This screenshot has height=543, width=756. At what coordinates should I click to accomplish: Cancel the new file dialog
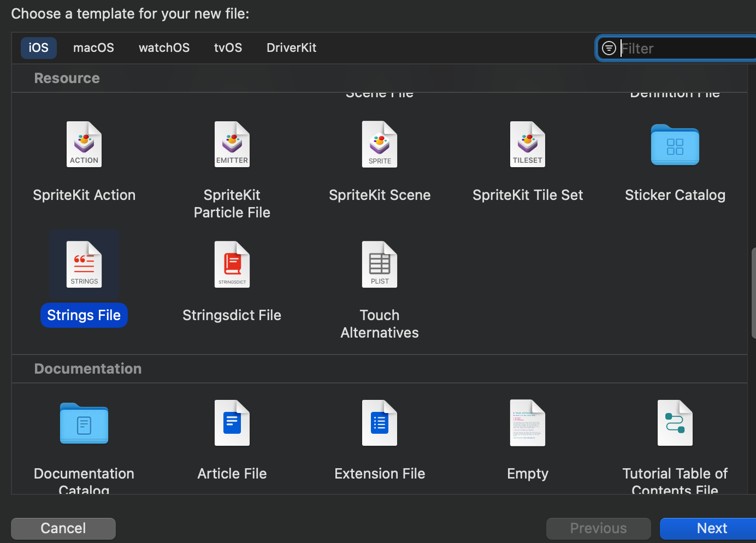[63, 528]
